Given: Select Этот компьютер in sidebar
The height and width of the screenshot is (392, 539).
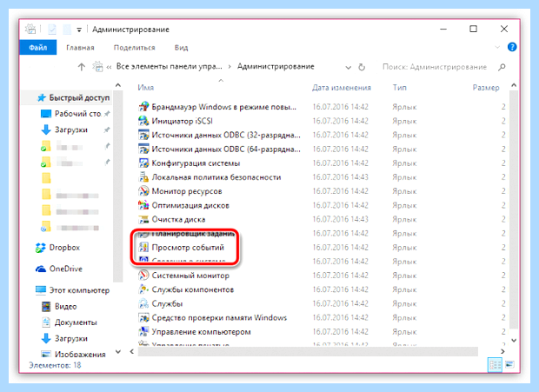Looking at the screenshot, I should point(72,290).
